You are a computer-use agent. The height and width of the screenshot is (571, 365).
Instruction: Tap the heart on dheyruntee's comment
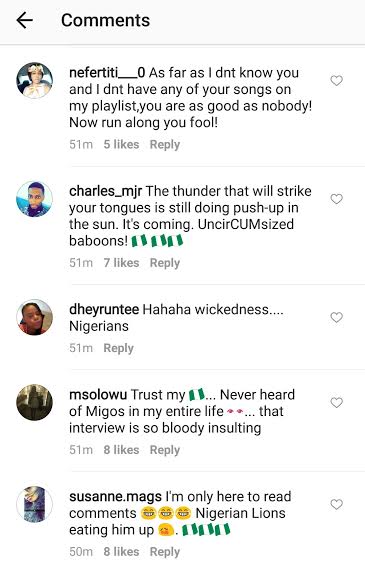[x=336, y=317]
